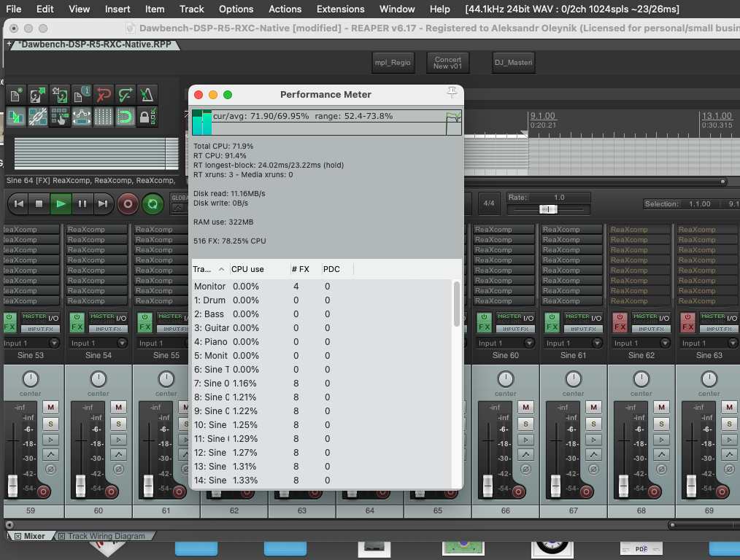The image size is (740, 560).
Task: Sort by # FX column header
Action: (x=305, y=269)
